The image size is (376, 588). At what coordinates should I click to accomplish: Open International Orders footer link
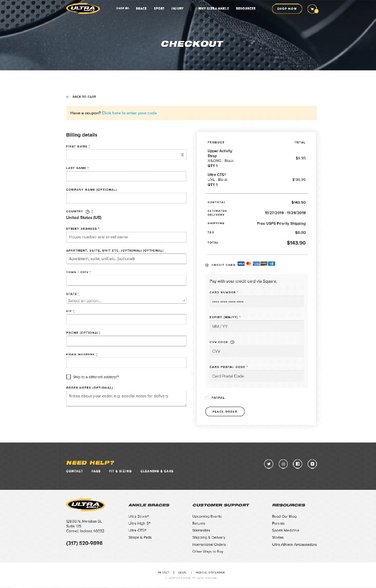209,544
